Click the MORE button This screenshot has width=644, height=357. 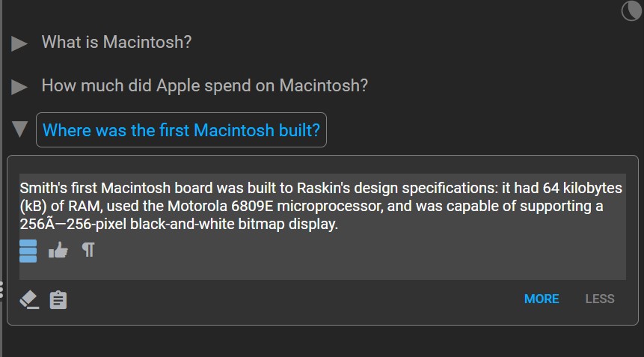(542, 299)
